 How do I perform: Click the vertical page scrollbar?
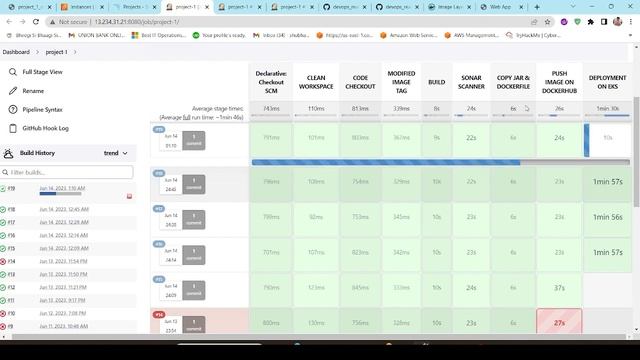click(x=636, y=152)
